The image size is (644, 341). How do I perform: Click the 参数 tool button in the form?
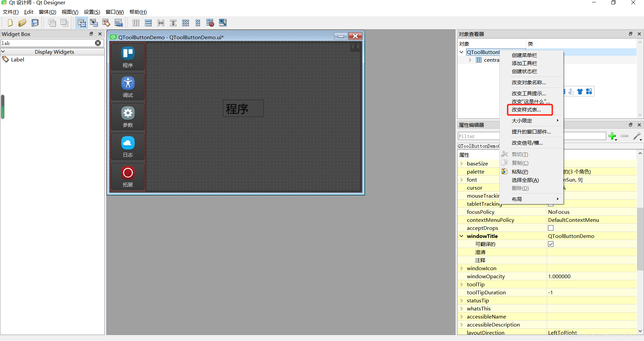tap(128, 116)
